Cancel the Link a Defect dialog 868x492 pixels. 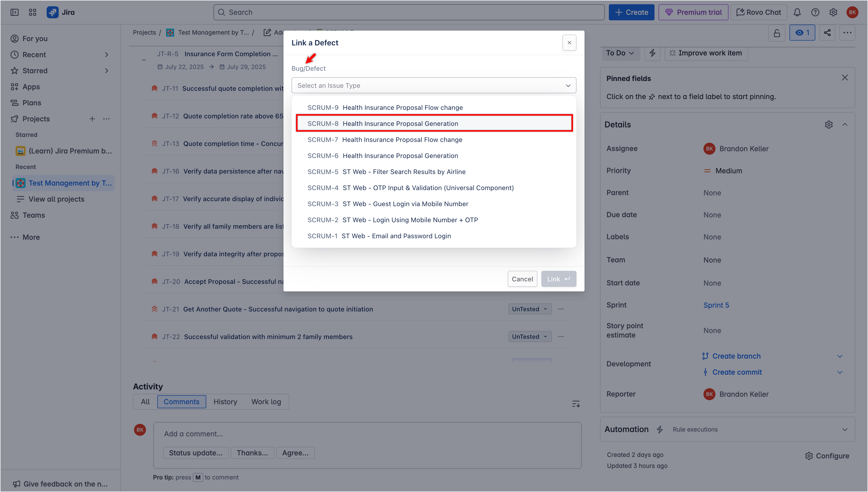(522, 279)
